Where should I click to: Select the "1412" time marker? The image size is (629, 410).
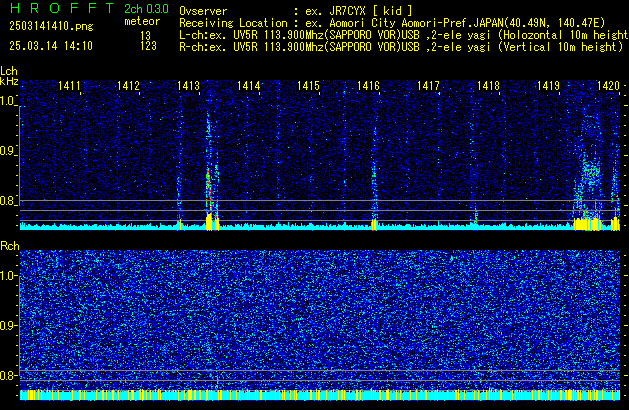point(128,86)
